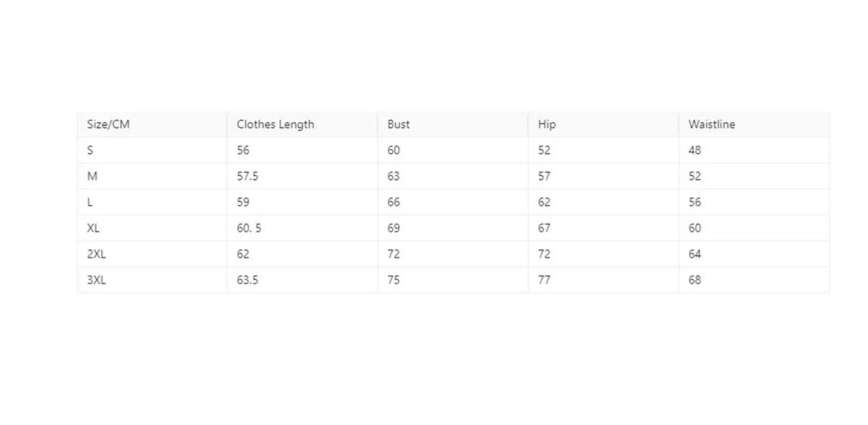The height and width of the screenshot is (425, 868).
Task: Select the XL size row label
Action: click(93, 228)
